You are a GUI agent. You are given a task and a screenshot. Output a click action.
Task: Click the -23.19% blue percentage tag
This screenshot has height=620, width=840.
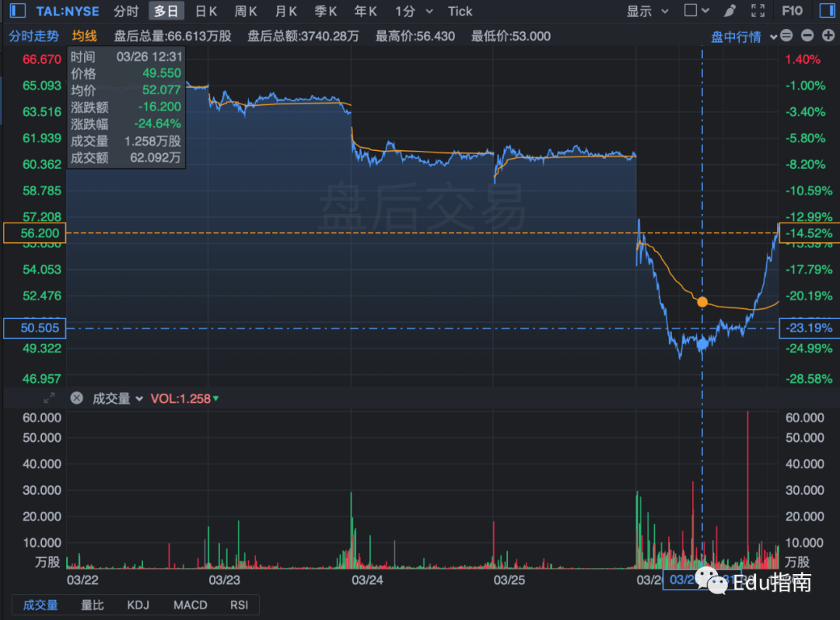click(809, 328)
